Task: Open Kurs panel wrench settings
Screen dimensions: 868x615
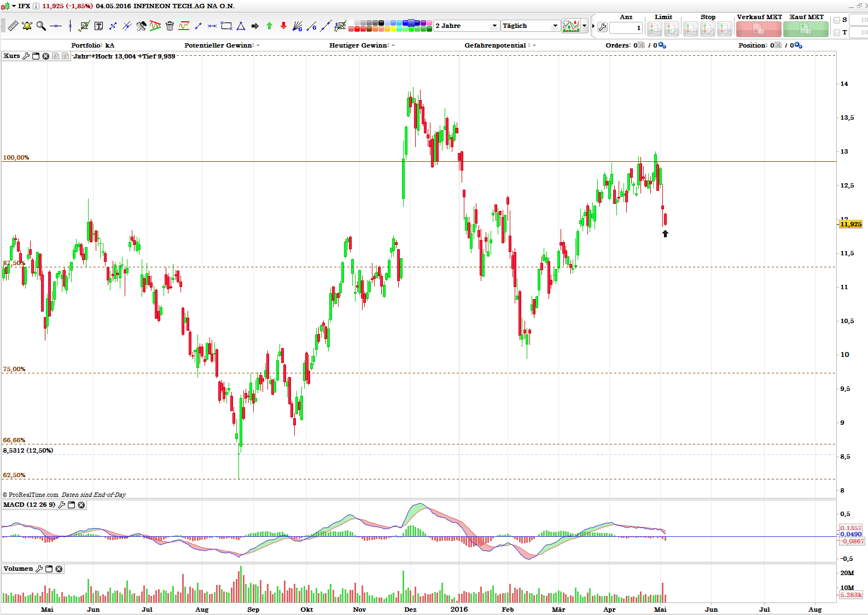Action: 26,56
